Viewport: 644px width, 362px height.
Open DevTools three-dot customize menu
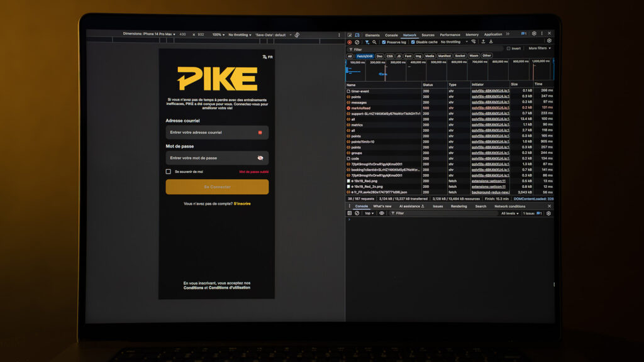541,34
